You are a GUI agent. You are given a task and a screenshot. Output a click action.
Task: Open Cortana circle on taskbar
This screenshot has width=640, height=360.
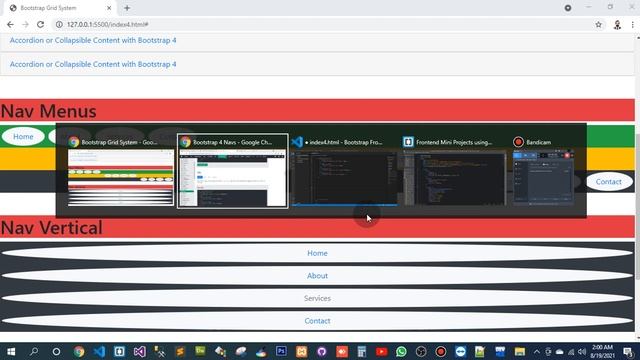coord(56,351)
